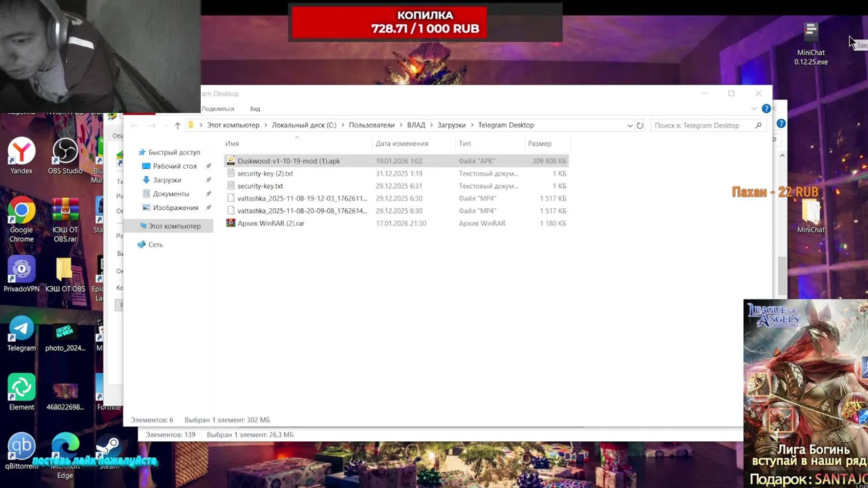Image resolution: width=868 pixels, height=488 pixels.
Task: Expand the chevron after Загрузки breadcrumb
Action: pos(472,125)
